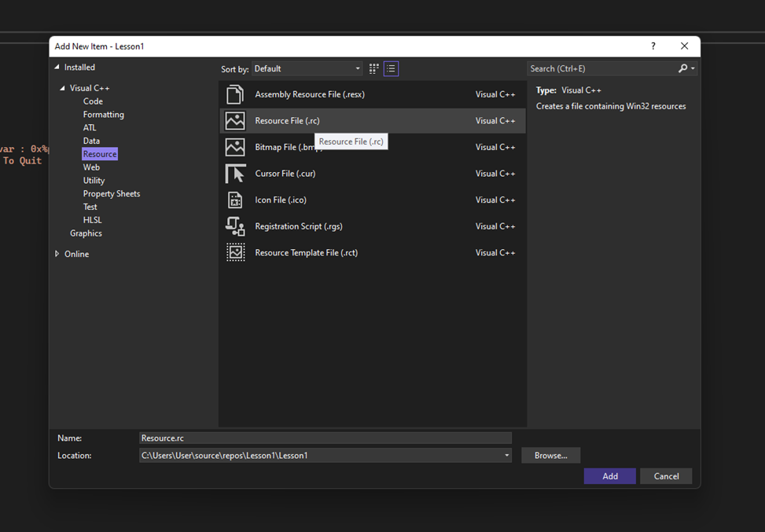Expand the Location path dropdown
This screenshot has height=532, width=765.
[506, 456]
